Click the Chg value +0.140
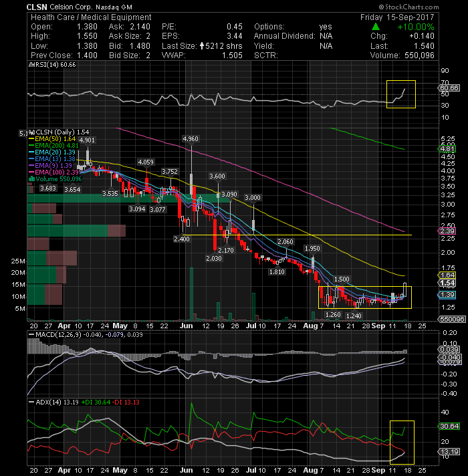Screen dimensions: 468x476 [x=422, y=36]
